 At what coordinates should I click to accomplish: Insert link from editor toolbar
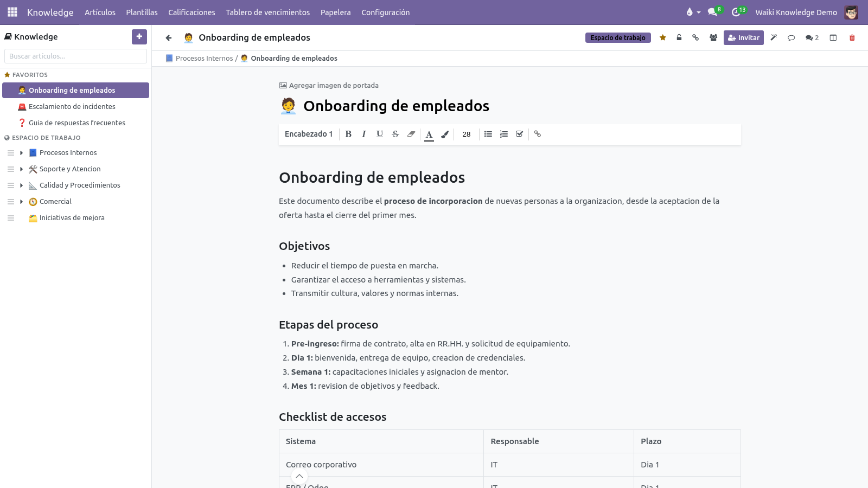[538, 134]
